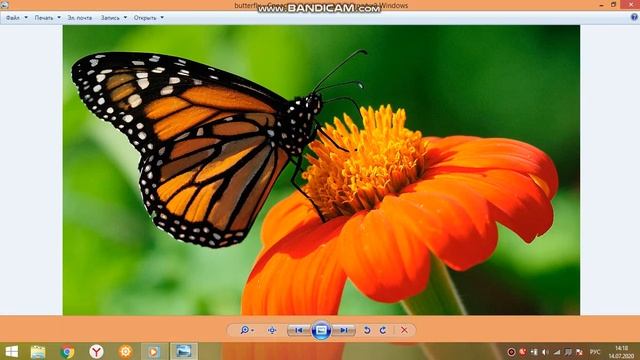Viewport: 640px width, 360px height.
Task: Open the Печать menu
Action: click(47, 18)
